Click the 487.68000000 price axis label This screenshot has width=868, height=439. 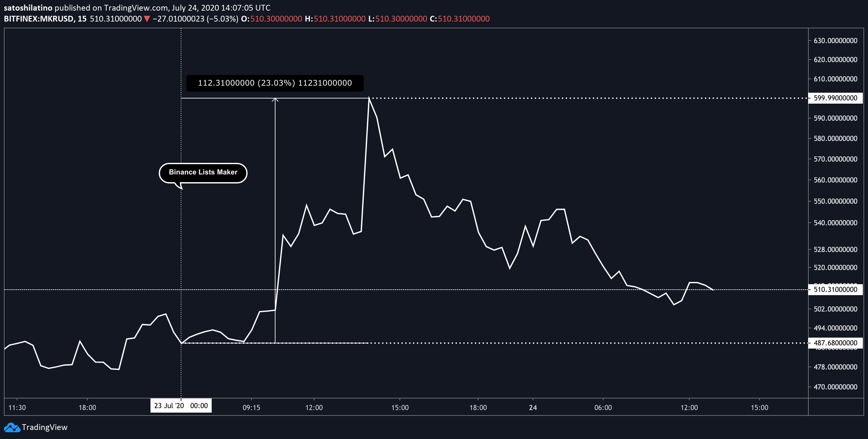coord(835,343)
